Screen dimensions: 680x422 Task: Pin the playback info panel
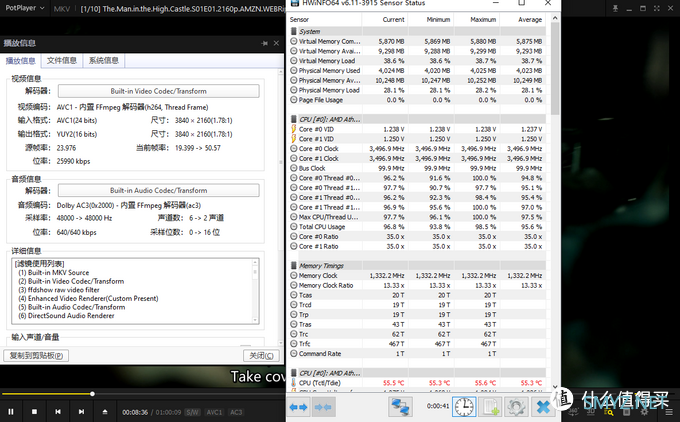tap(265, 43)
